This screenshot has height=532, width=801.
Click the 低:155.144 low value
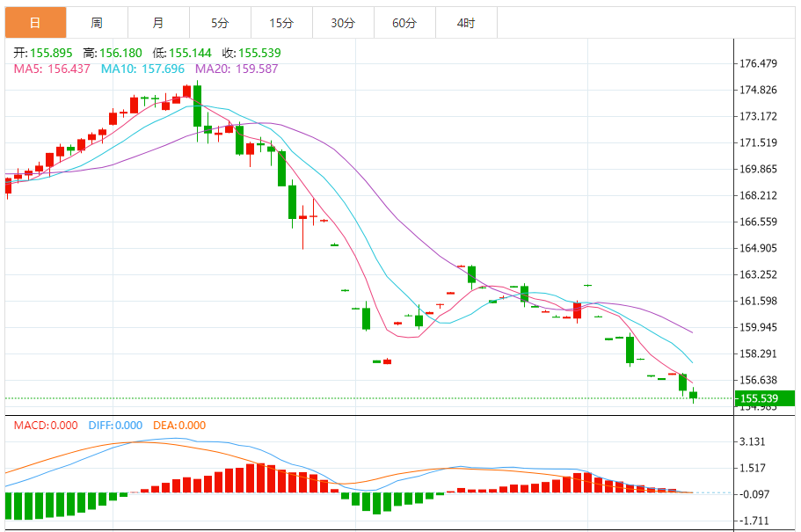(182, 53)
